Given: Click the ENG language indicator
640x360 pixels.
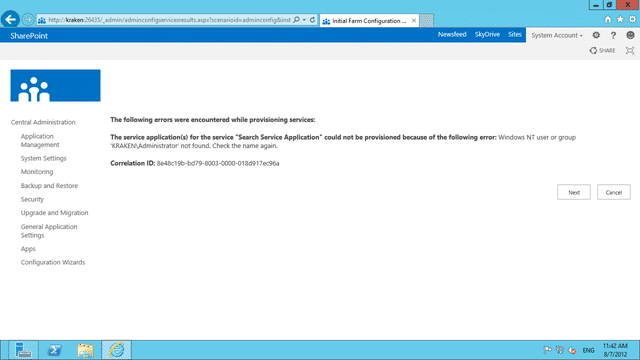Looking at the screenshot, I should 588,350.
